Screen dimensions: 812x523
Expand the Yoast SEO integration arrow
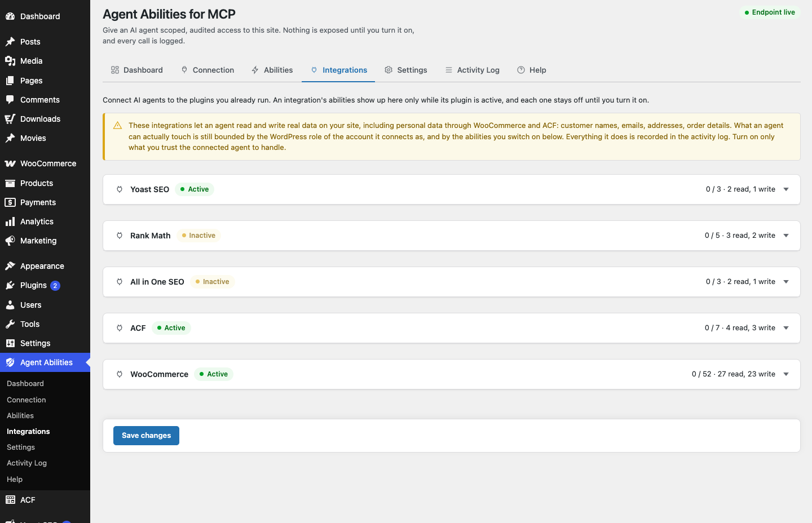(786, 189)
